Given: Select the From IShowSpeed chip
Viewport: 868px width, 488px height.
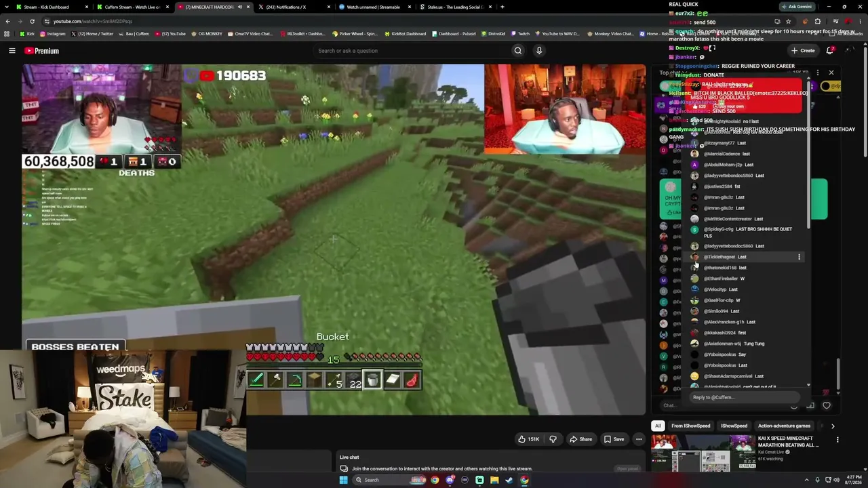Looking at the screenshot, I should (691, 426).
